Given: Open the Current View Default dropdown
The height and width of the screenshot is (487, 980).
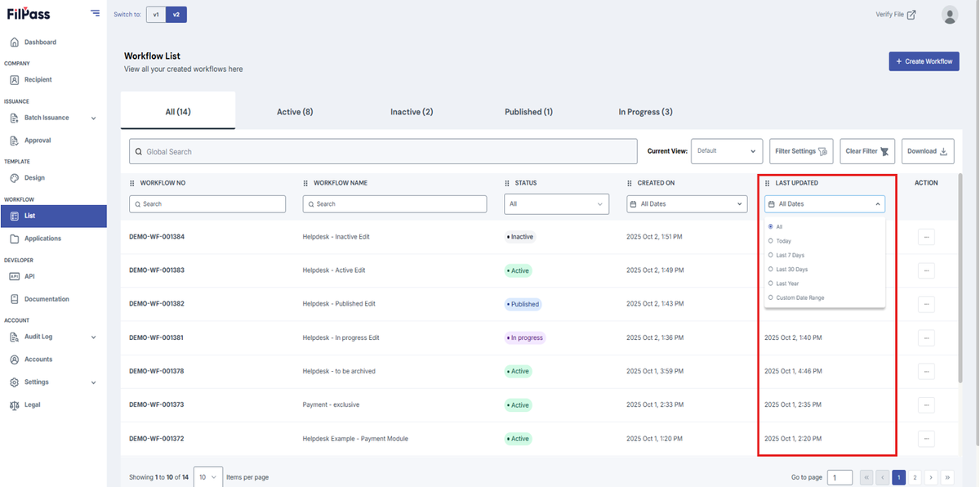Looking at the screenshot, I should pos(727,151).
